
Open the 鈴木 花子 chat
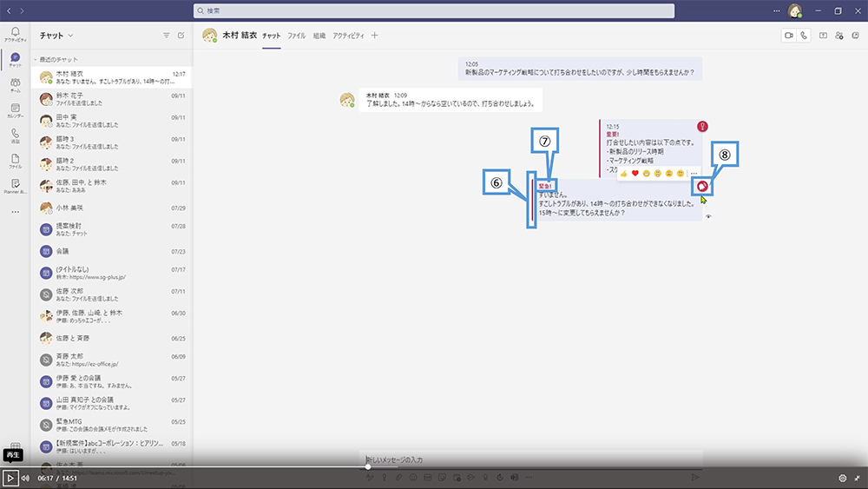pyautogui.click(x=112, y=99)
